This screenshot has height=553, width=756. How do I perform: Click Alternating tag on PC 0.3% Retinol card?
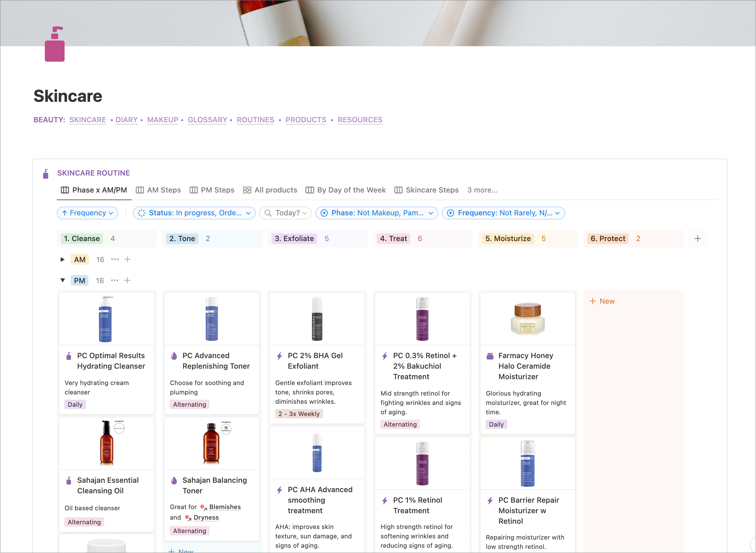(x=400, y=425)
